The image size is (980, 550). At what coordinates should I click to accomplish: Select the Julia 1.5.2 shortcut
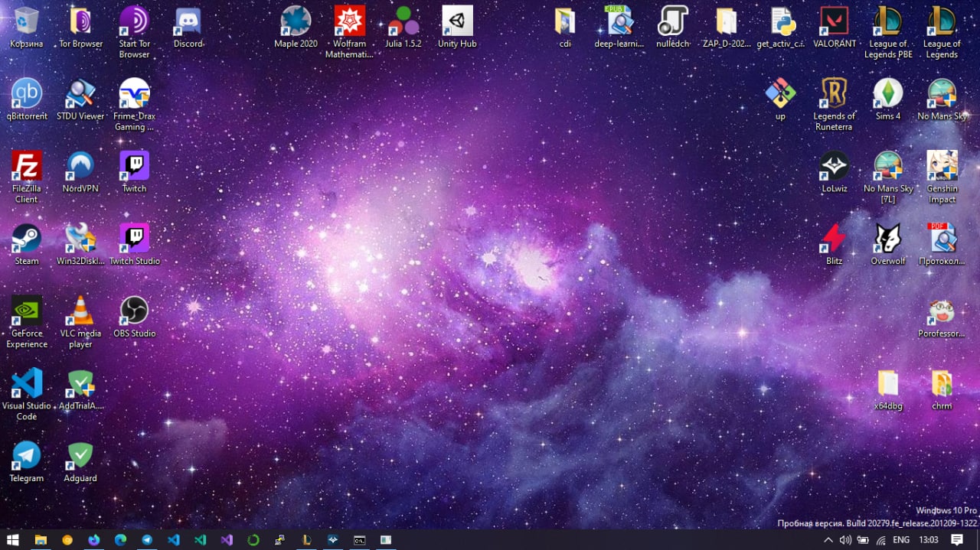(403, 28)
